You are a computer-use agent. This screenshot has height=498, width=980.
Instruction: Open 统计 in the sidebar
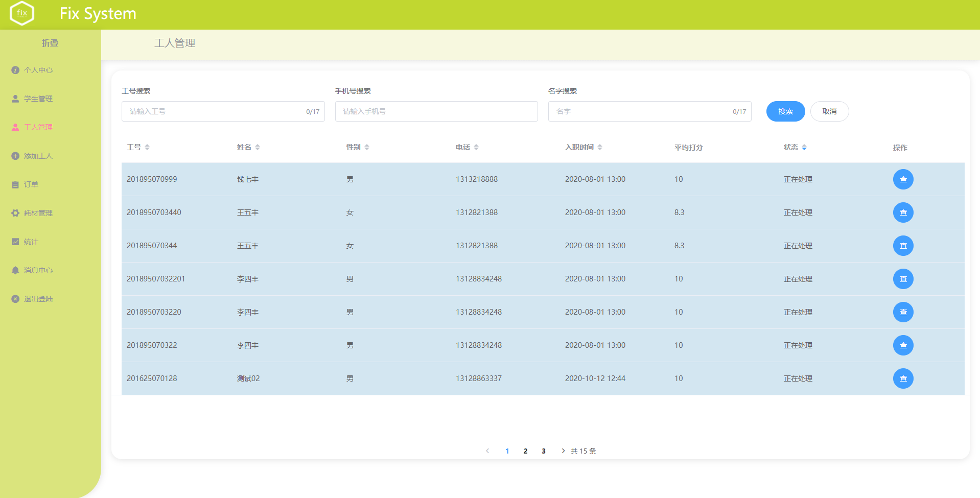click(25, 242)
